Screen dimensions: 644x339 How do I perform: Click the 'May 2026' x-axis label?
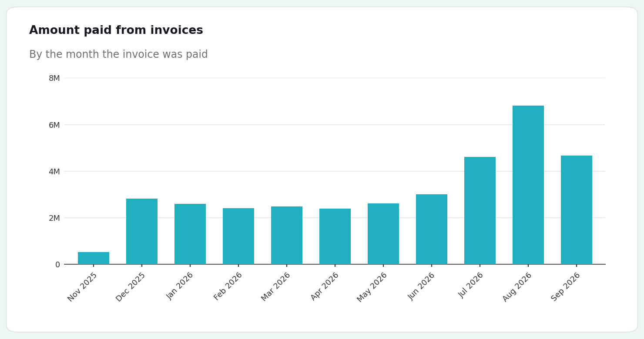372,287
